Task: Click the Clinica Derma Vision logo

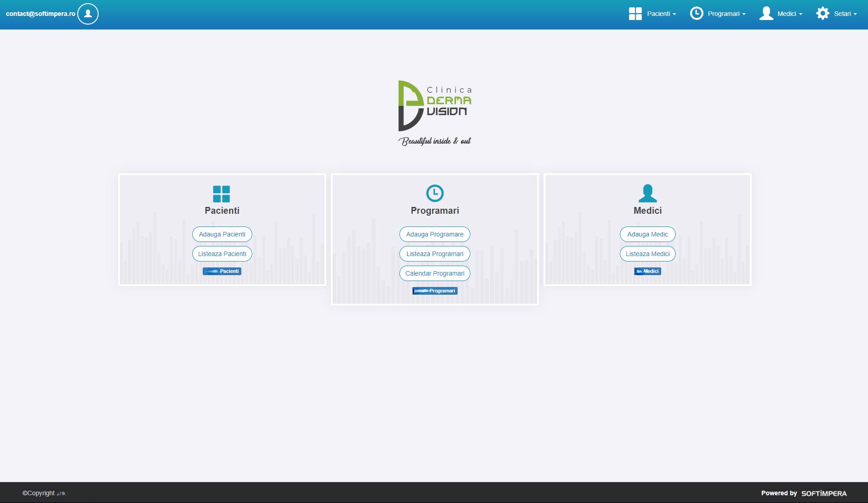Action: (435, 113)
